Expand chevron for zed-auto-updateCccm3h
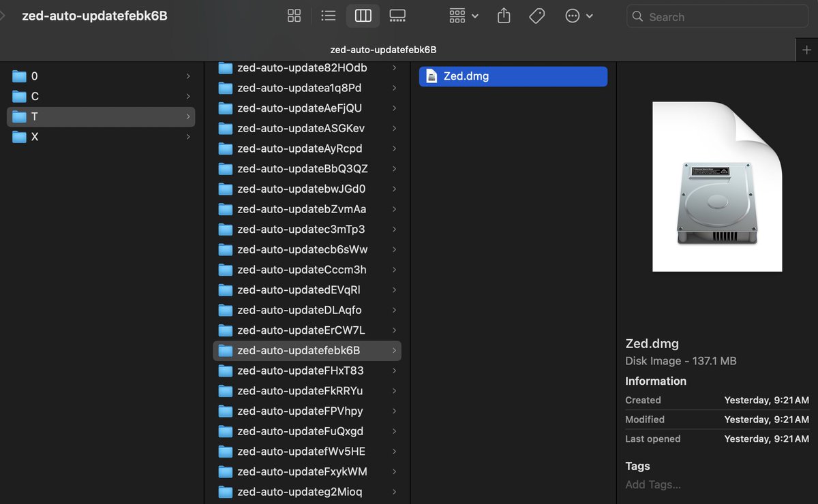Viewport: 818px width, 504px height. (395, 270)
